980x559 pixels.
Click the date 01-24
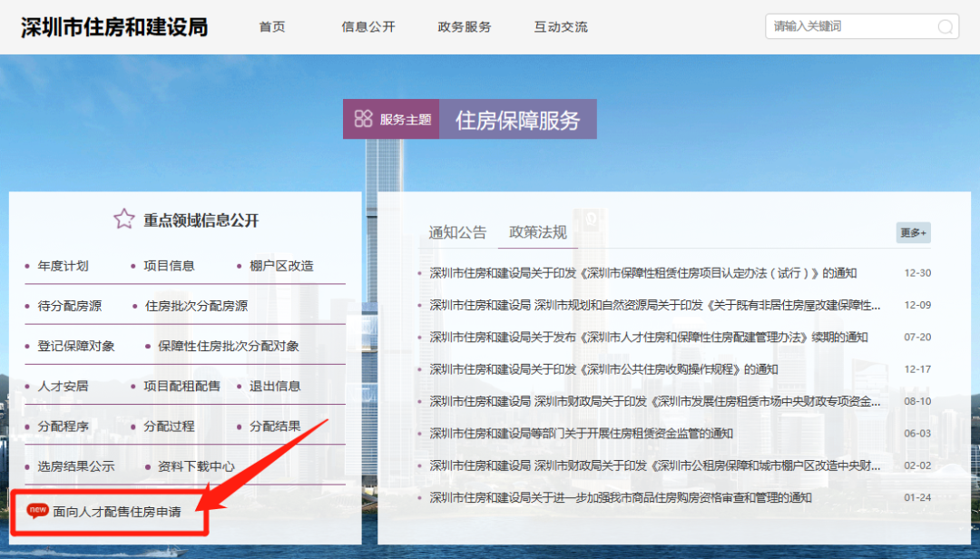tap(917, 497)
